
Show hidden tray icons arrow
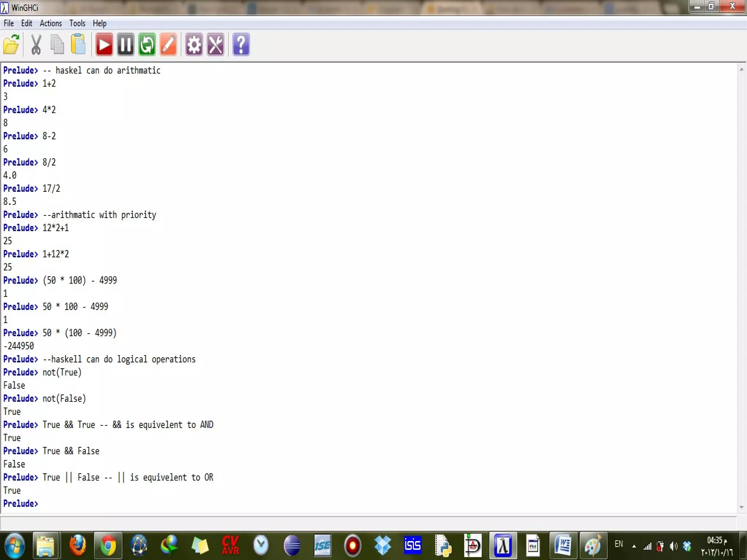(634, 546)
